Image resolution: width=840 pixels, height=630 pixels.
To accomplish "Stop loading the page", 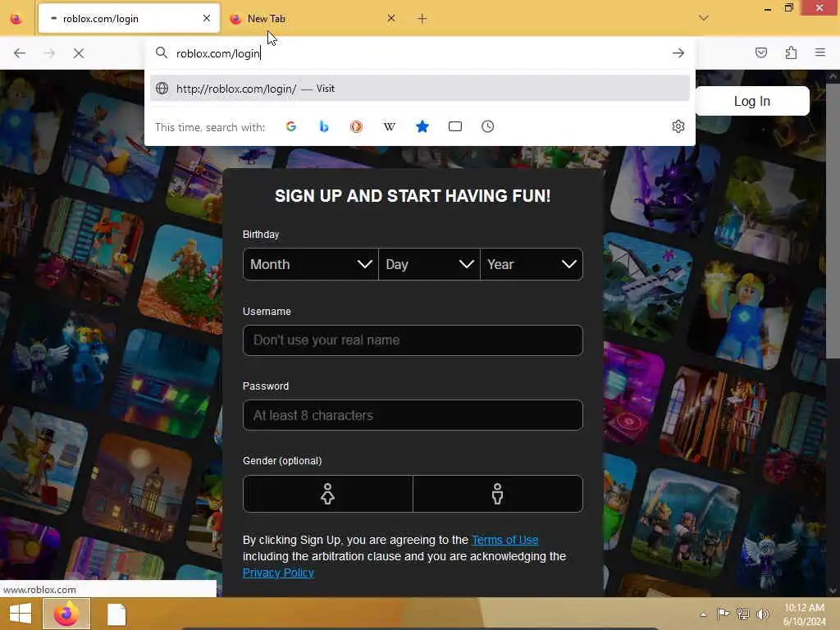I will 78,53.
